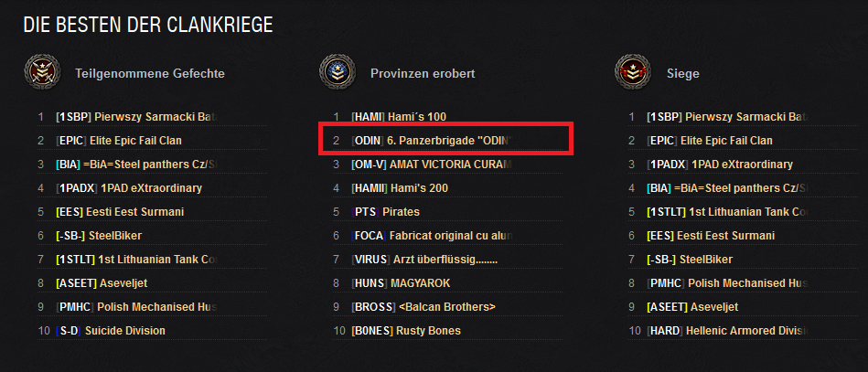Viewport: 868px width, 372px height.
Task: Open the Rusty Bones clan page
Action: pos(406,331)
